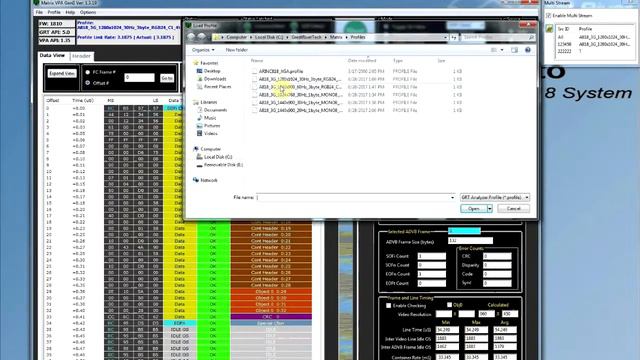Click the green stream icon in Multi Stream panel
640x360 pixels.
[549, 29]
